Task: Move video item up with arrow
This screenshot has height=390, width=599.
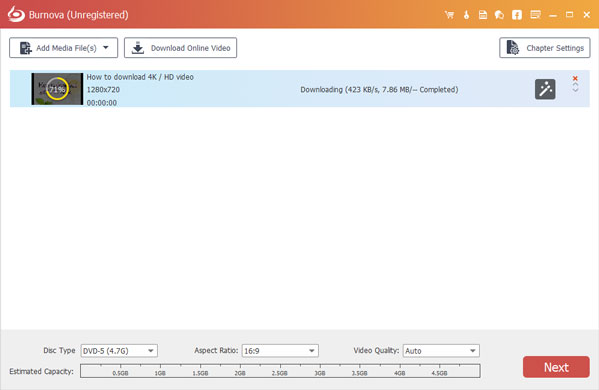Action: (575, 84)
